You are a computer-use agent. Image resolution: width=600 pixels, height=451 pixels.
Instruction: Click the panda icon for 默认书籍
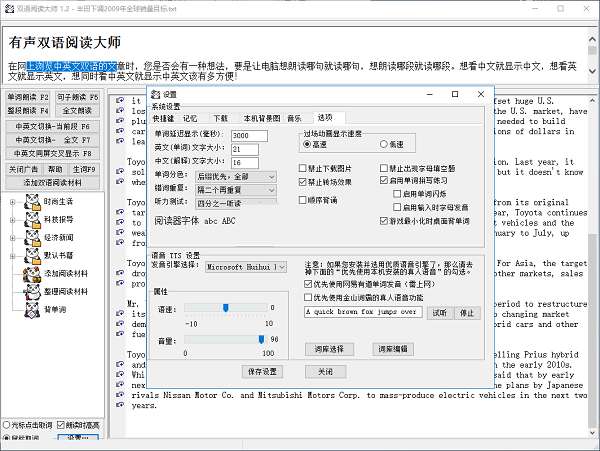click(x=33, y=255)
